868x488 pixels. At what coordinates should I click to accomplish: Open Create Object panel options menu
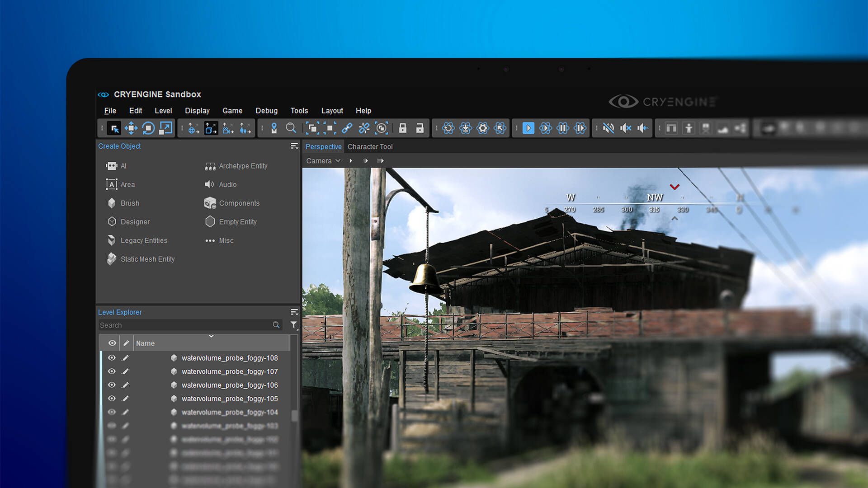coord(294,146)
